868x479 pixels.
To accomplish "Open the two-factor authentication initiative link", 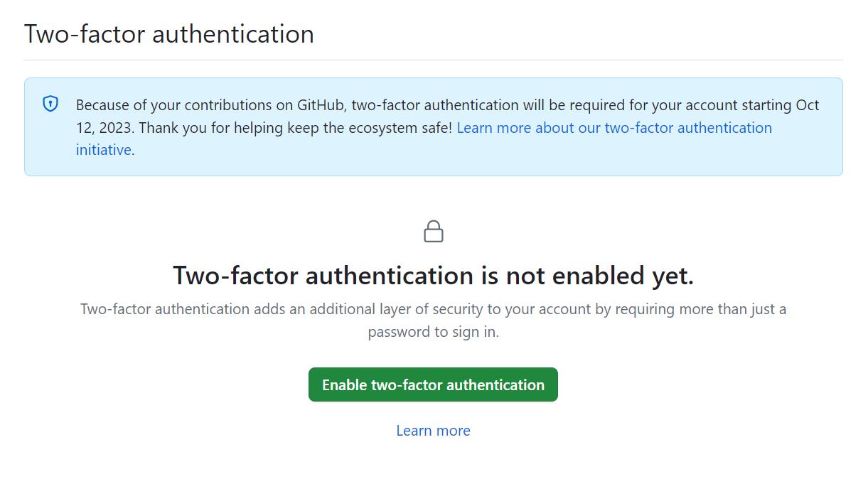I will (x=614, y=128).
